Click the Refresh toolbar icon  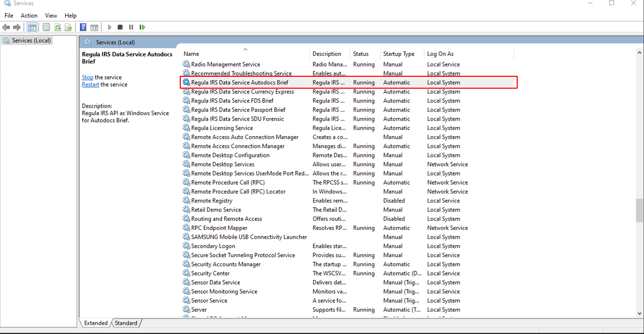pos(57,27)
